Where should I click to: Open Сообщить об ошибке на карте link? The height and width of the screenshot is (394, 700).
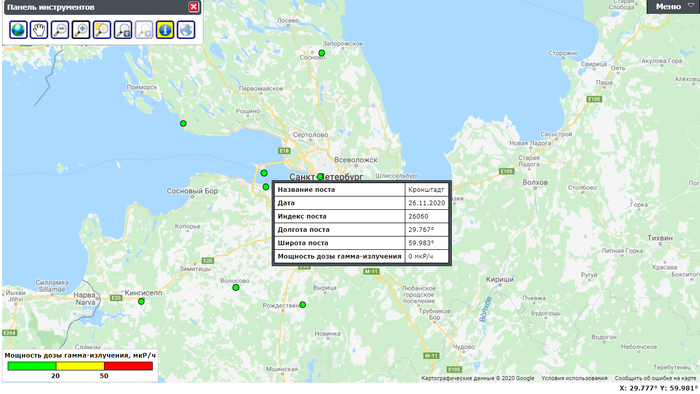[655, 378]
